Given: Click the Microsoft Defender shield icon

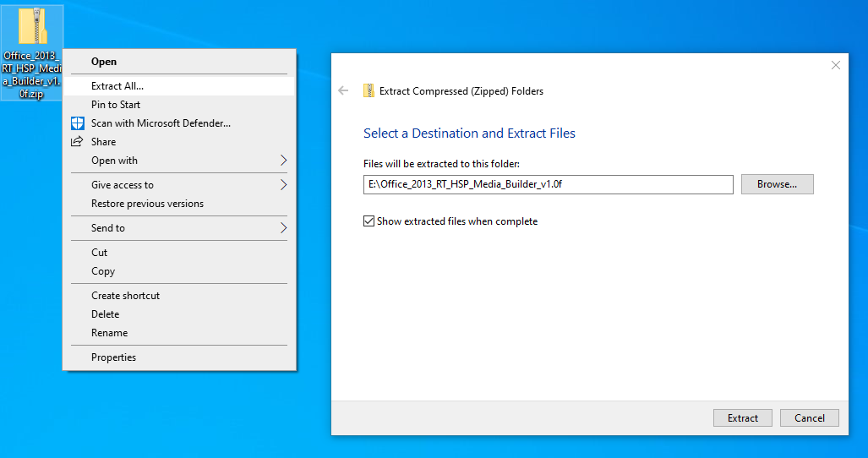Looking at the screenshot, I should (78, 123).
